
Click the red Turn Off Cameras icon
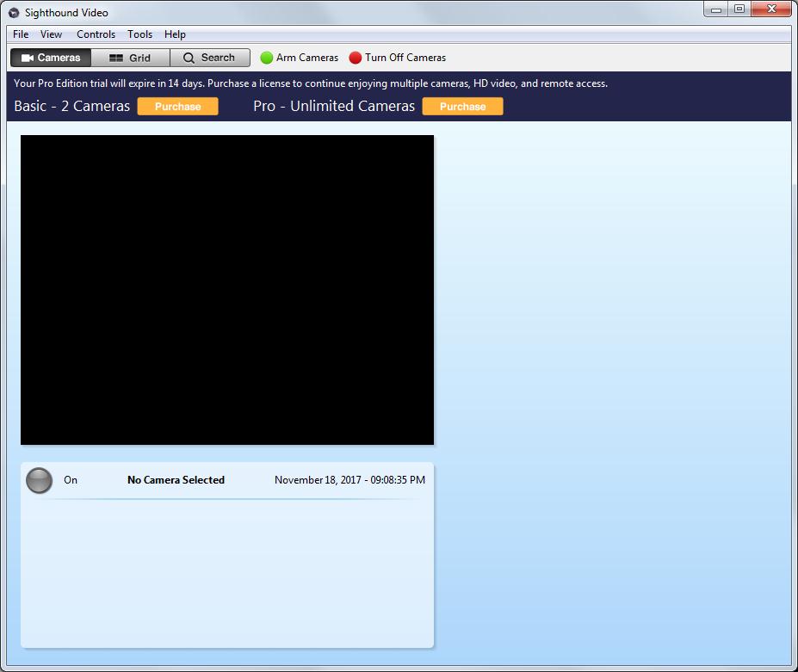[x=355, y=58]
